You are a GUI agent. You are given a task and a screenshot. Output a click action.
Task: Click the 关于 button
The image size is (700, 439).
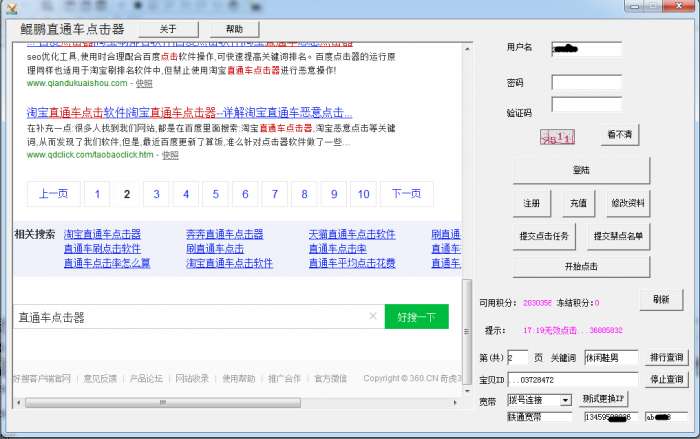168,29
